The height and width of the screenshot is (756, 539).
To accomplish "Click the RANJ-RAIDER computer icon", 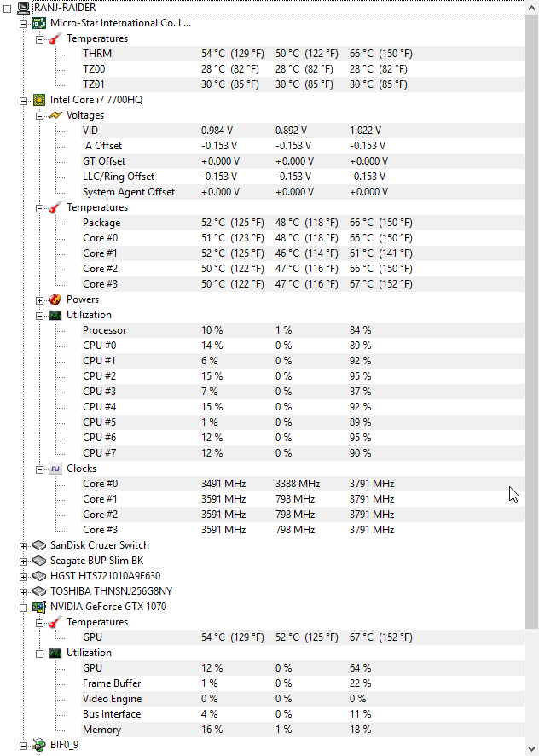I will coord(23,8).
